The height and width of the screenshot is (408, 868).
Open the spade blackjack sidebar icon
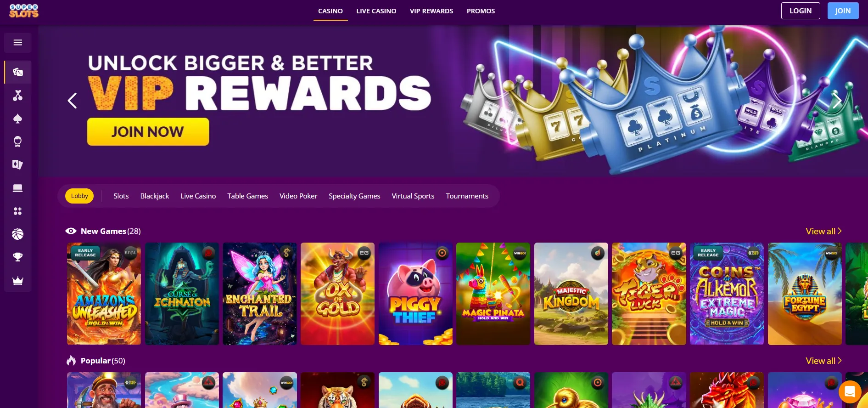tap(18, 119)
